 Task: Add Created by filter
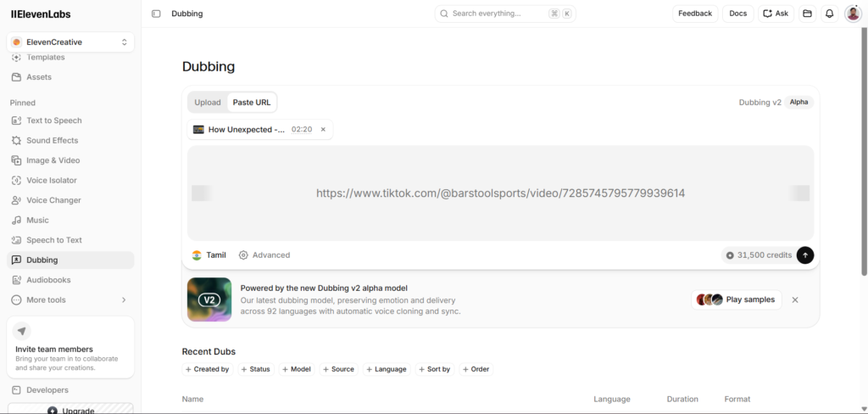coord(208,369)
